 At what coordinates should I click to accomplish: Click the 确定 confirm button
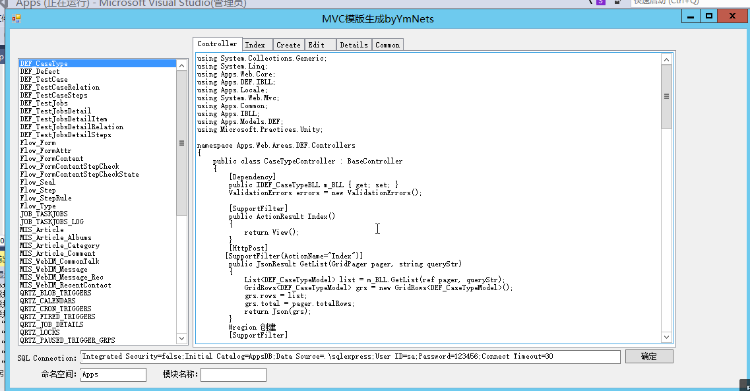pyautogui.click(x=649, y=356)
